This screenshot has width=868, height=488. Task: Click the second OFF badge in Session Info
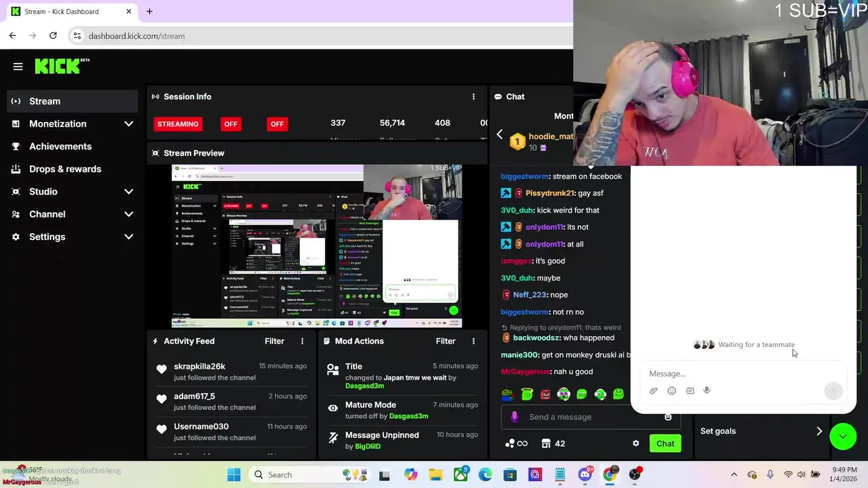point(277,124)
